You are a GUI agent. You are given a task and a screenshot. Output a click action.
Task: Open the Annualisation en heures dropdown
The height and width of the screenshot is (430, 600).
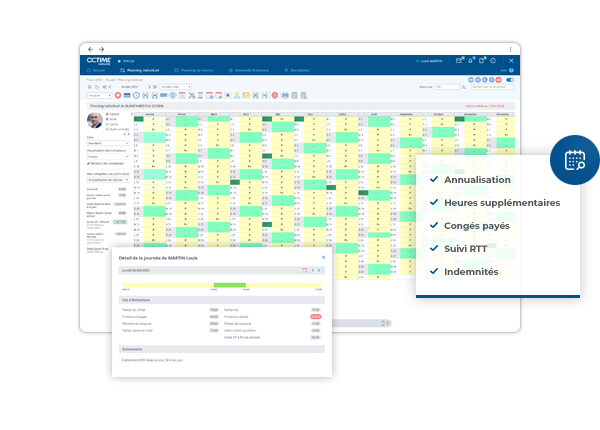coord(108,180)
